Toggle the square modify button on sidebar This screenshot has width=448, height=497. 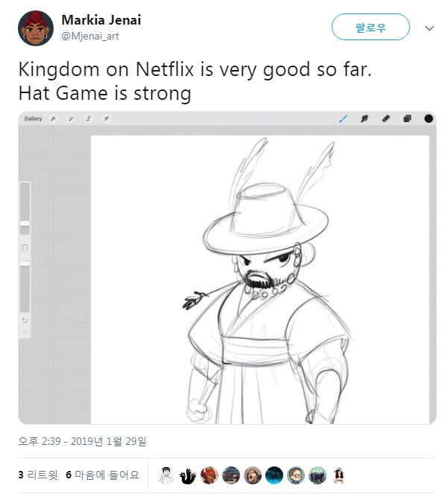point(25,248)
